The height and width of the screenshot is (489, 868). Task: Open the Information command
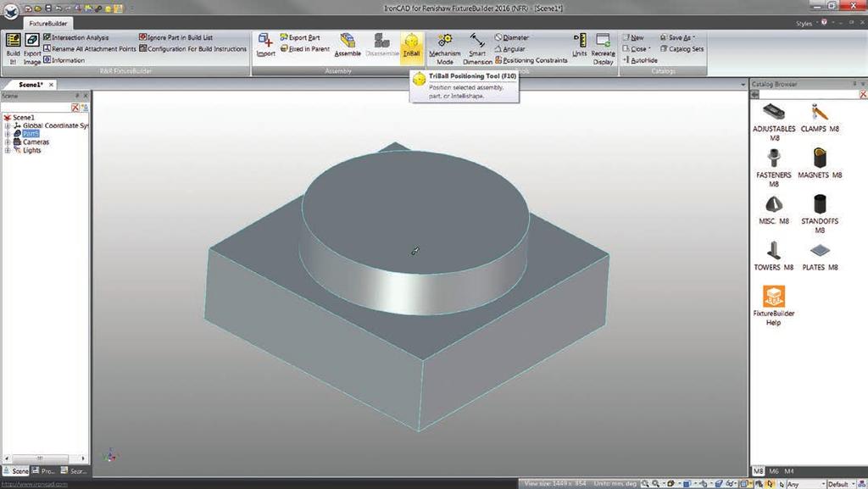[64, 60]
